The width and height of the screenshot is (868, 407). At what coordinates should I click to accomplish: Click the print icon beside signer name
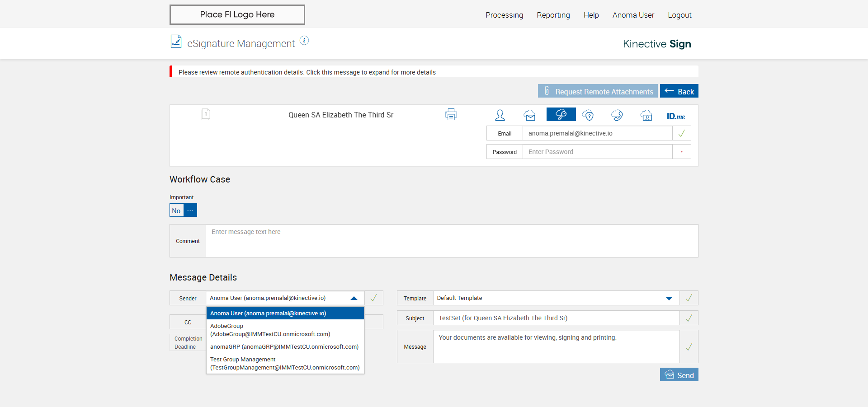coord(451,115)
